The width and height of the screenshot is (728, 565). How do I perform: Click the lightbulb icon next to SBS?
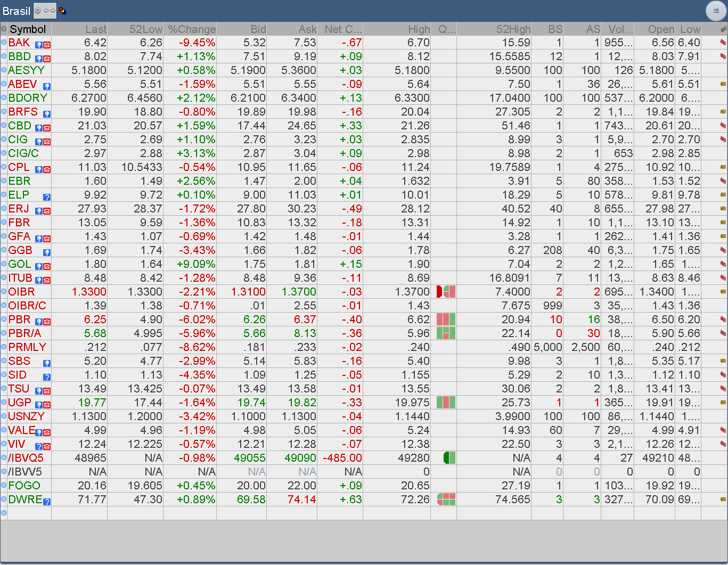[x=47, y=363]
